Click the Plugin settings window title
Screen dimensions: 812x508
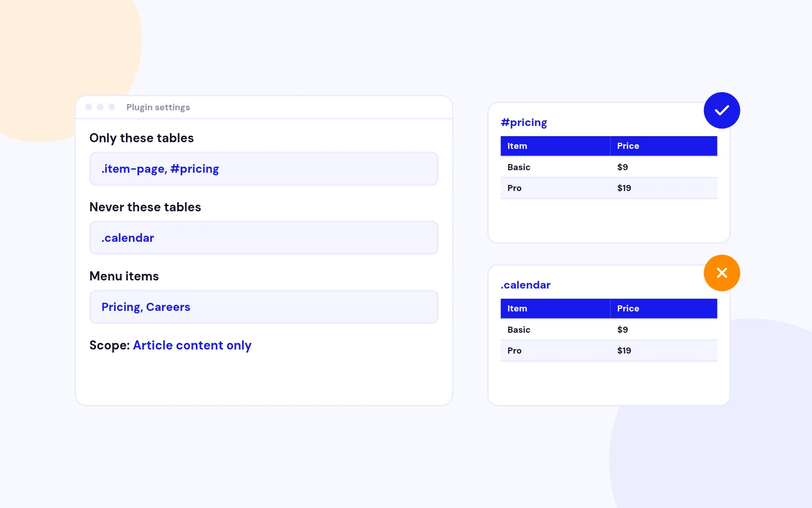click(158, 107)
